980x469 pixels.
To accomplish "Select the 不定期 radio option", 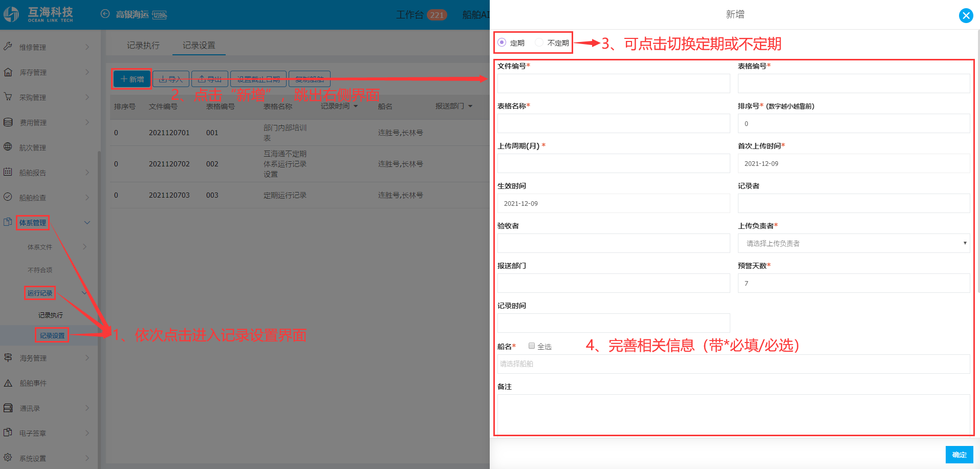I will point(539,42).
